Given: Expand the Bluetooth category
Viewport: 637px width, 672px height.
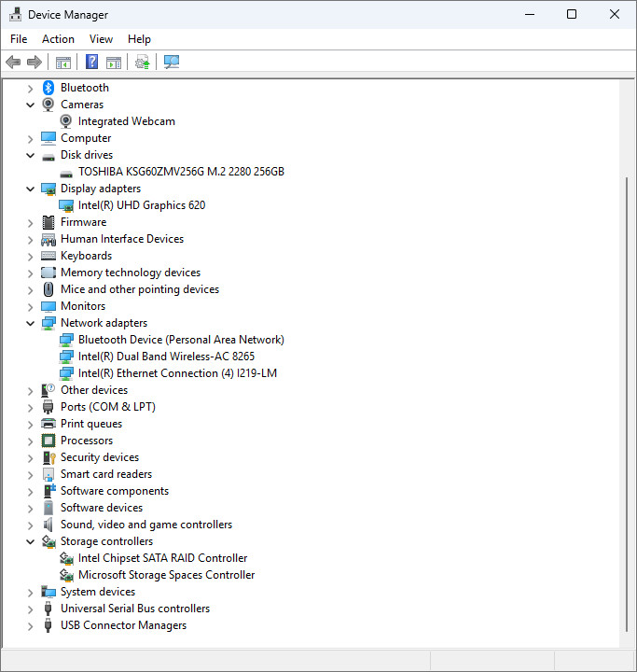Looking at the screenshot, I should pos(30,89).
